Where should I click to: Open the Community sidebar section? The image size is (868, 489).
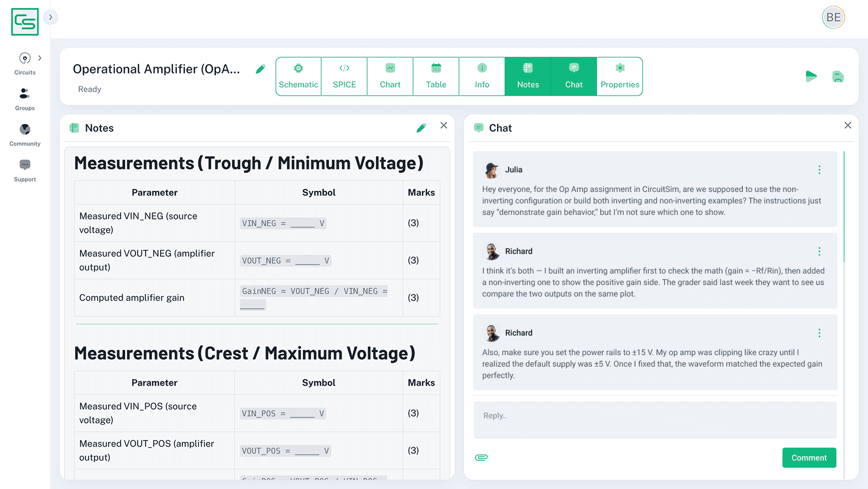25,134
